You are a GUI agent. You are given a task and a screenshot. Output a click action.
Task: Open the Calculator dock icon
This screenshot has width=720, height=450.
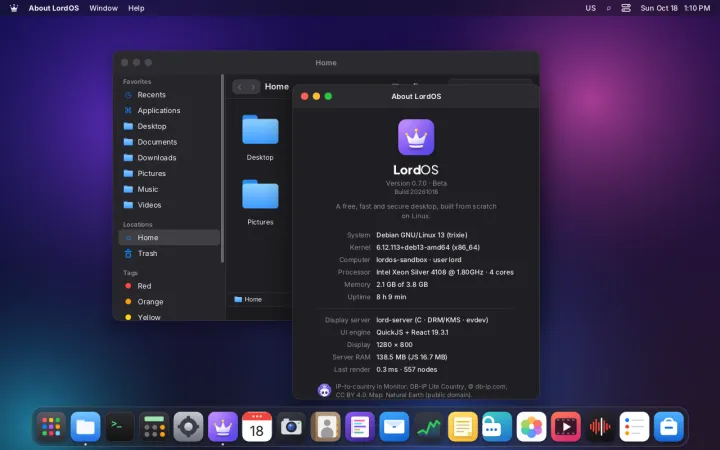point(154,427)
